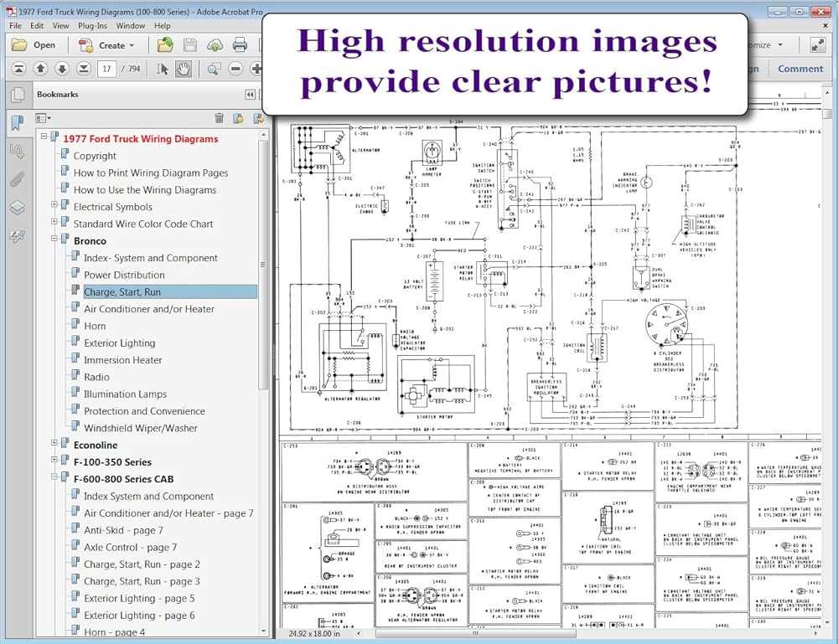Screen dimensions: 838x644
Task: Click the New Bookmark icon
Action: (238, 118)
